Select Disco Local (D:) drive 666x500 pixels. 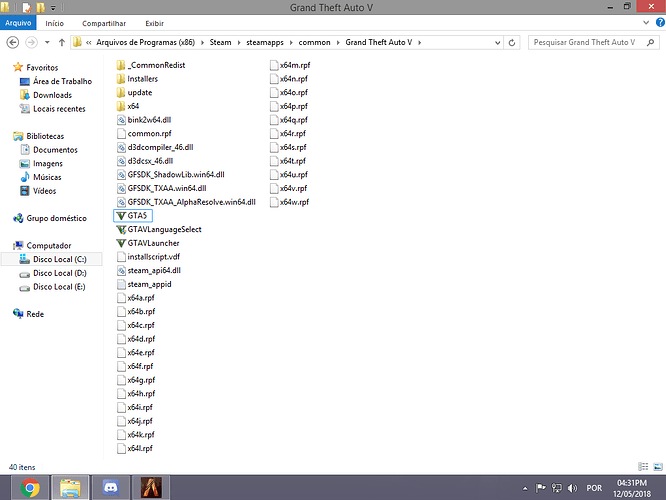(59, 273)
